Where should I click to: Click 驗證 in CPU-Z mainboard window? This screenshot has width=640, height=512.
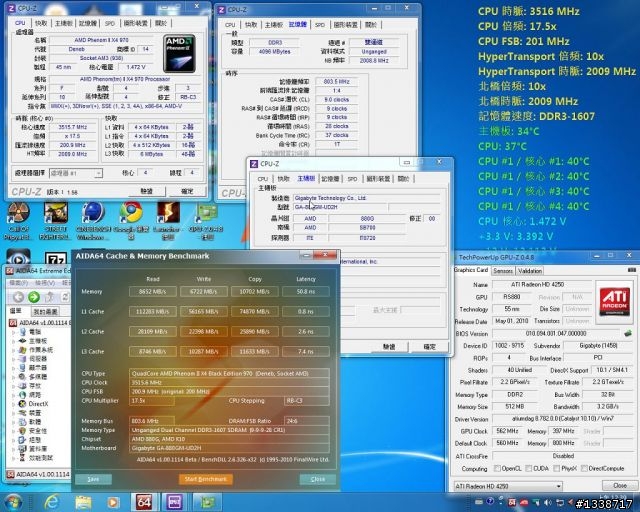tap(389, 347)
